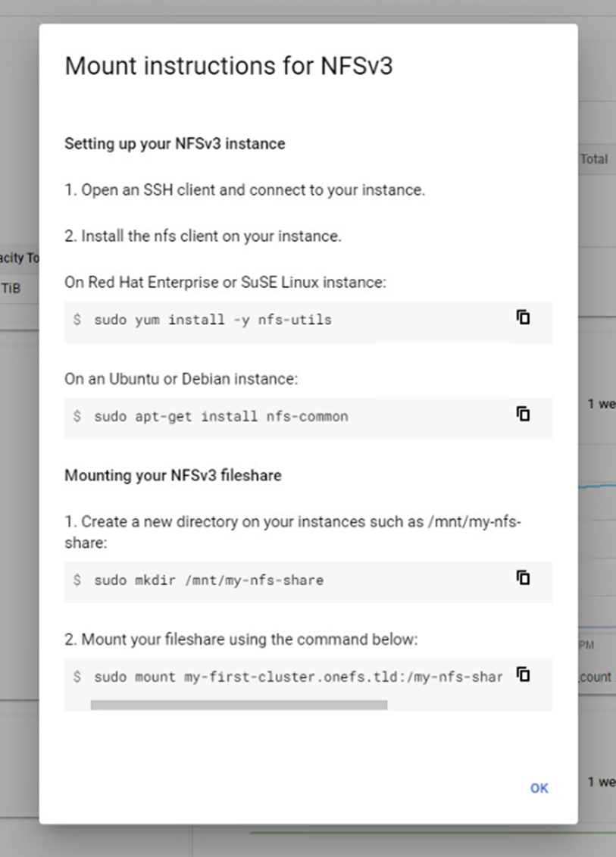Click the "Mount instructions for NFSv3" title
Screen dimensions: 616x857
[229, 66]
